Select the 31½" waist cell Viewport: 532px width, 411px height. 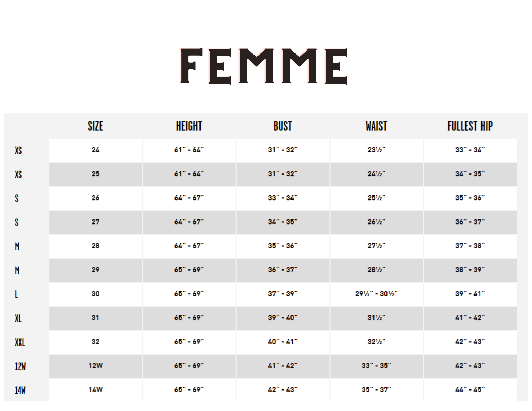click(x=376, y=318)
